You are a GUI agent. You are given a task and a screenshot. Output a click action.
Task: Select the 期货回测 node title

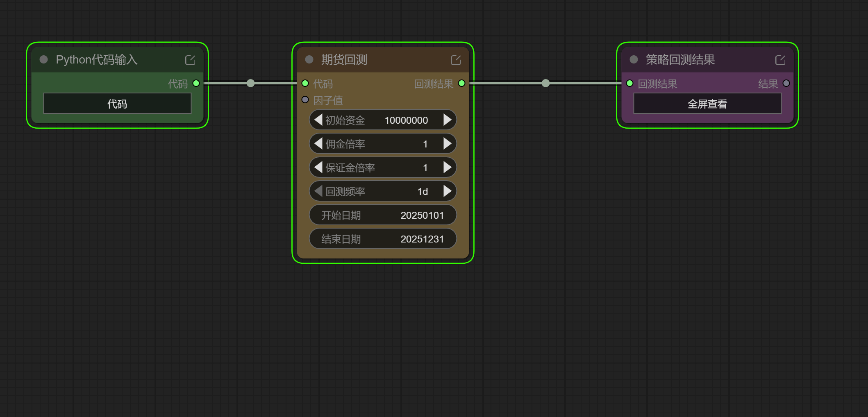click(x=344, y=60)
